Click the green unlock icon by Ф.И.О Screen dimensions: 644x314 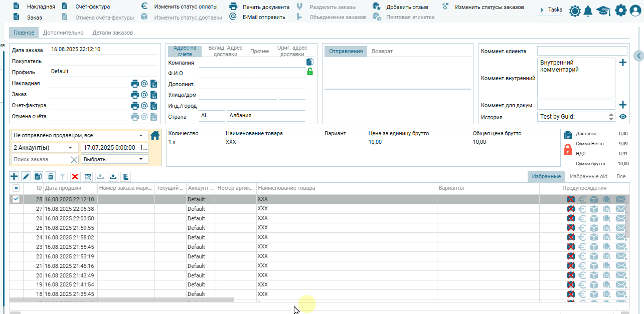[x=310, y=72]
